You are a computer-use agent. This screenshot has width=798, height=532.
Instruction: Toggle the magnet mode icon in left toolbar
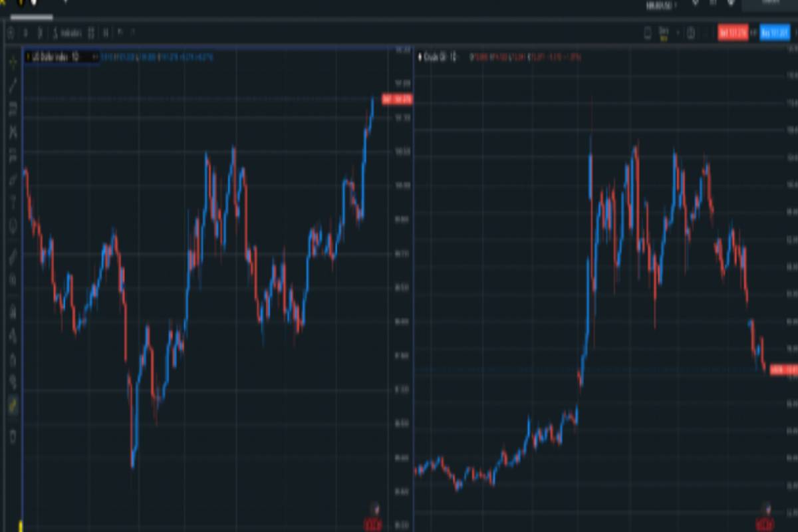tap(13, 311)
